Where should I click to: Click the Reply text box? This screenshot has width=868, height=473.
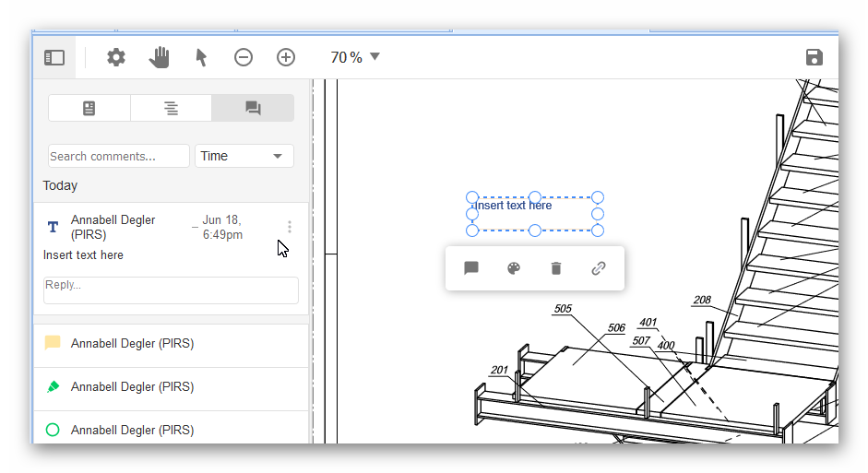click(x=171, y=290)
